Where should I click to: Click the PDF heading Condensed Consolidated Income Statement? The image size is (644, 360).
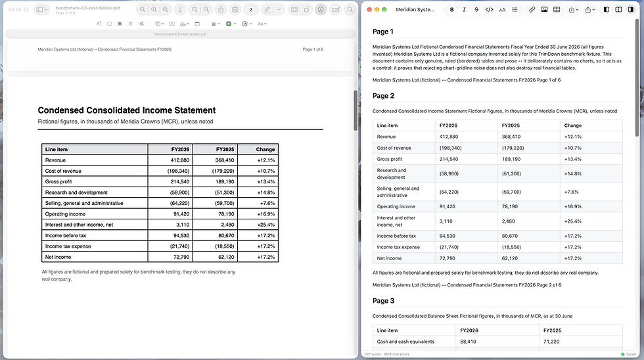pos(126,110)
